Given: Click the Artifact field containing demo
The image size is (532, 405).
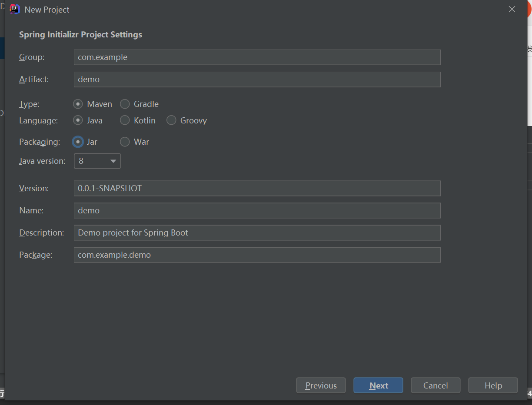Looking at the screenshot, I should click(256, 79).
